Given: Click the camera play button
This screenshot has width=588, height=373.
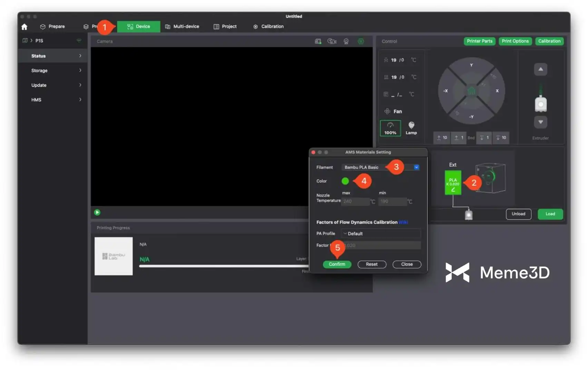Looking at the screenshot, I should pyautogui.click(x=97, y=212).
